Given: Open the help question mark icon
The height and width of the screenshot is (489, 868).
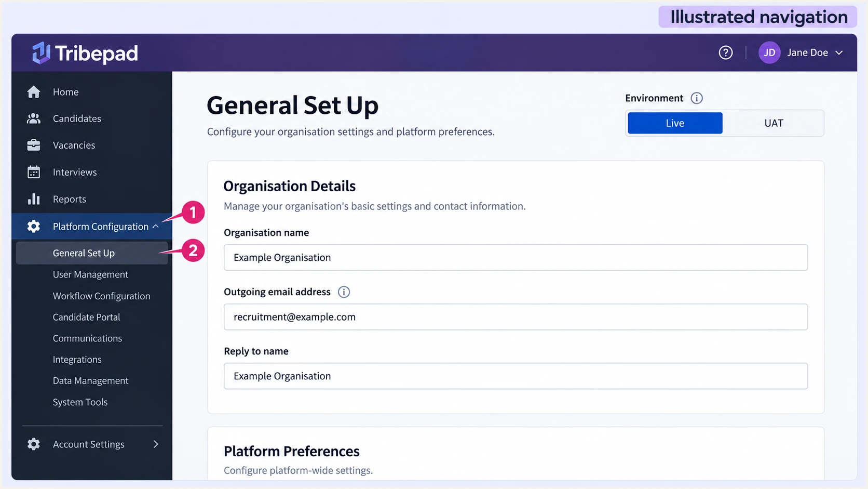Looking at the screenshot, I should click(x=725, y=52).
